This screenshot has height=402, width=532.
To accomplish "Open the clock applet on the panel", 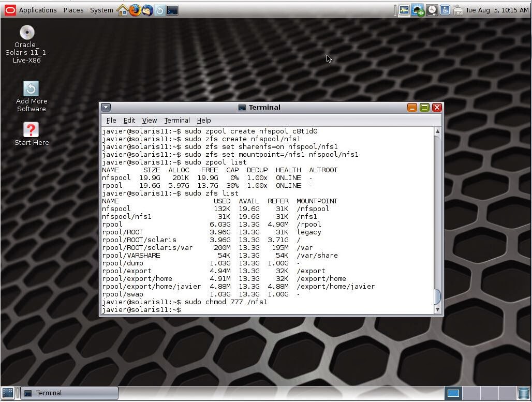I will tap(432, 10).
